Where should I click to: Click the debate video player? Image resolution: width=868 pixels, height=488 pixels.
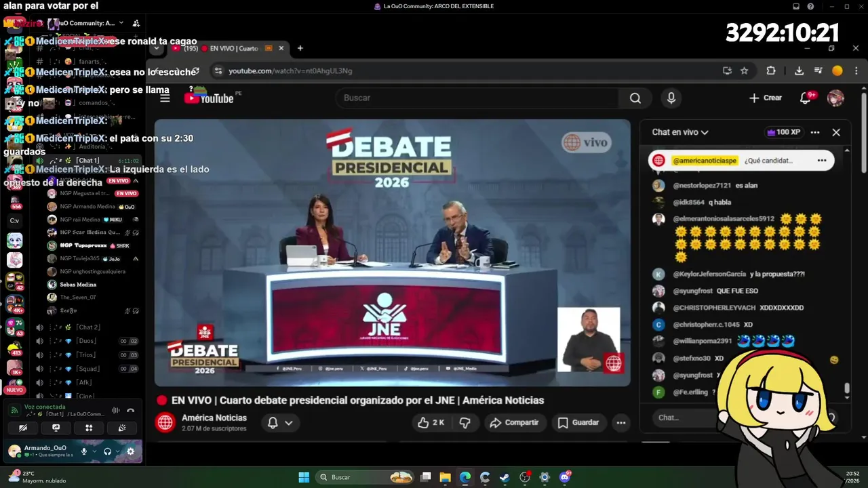click(x=392, y=253)
